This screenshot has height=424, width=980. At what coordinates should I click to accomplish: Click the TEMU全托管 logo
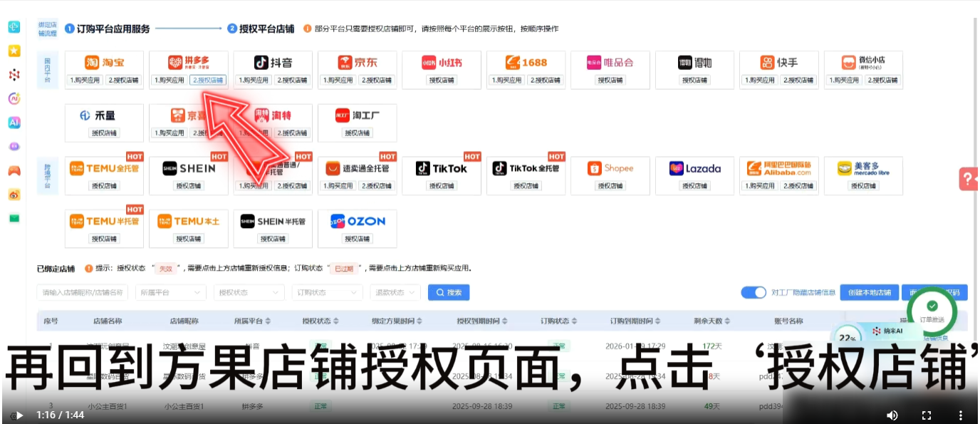[x=104, y=169]
